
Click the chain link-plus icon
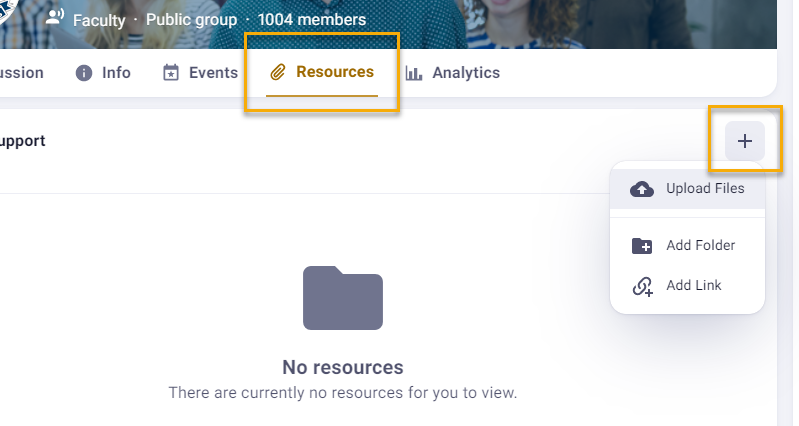click(x=642, y=286)
